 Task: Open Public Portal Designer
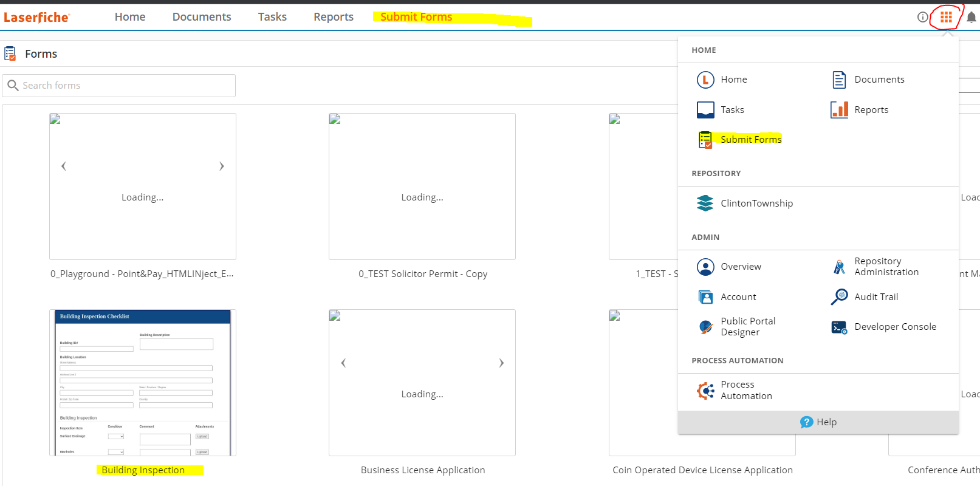click(747, 327)
